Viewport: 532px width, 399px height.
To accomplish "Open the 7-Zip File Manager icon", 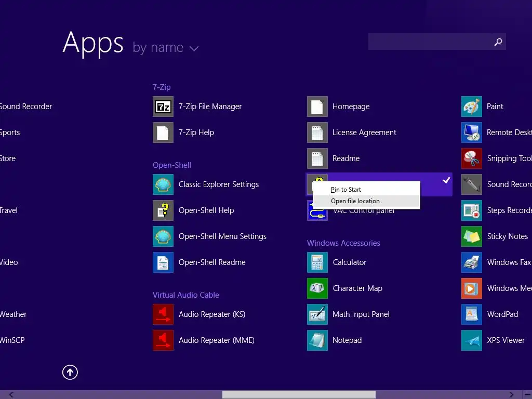I will point(163,107).
